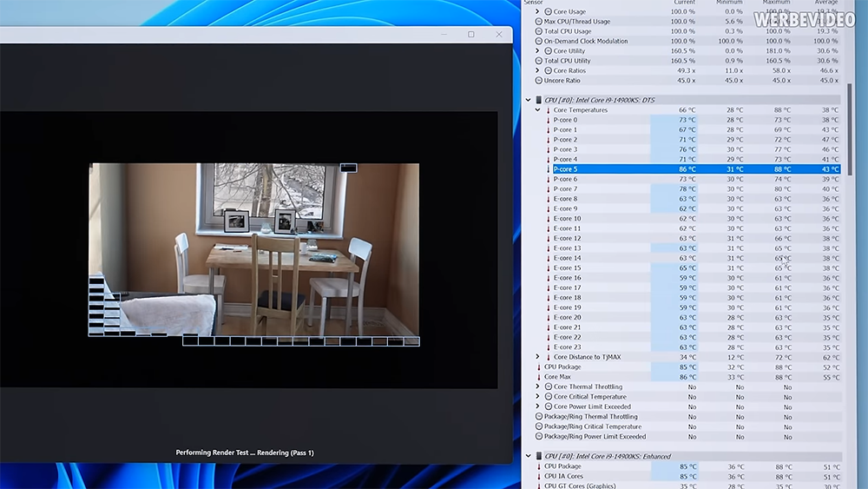
Task: Click the circle icon next to Total CPU Usage
Action: [539, 31]
